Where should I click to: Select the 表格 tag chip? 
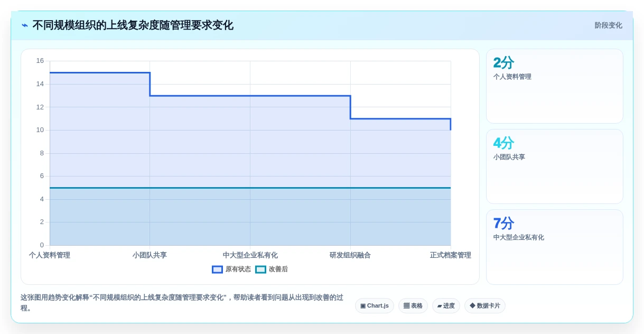(x=413, y=306)
